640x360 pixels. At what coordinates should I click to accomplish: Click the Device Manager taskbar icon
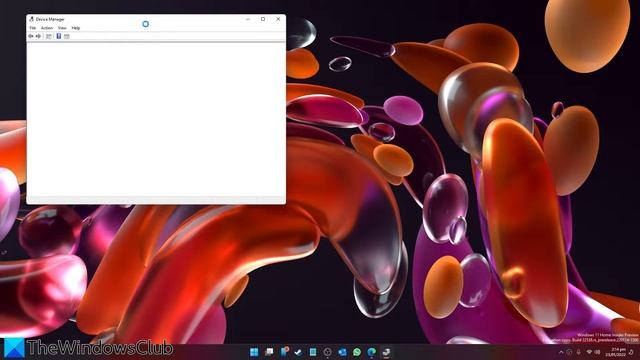[x=386, y=352]
